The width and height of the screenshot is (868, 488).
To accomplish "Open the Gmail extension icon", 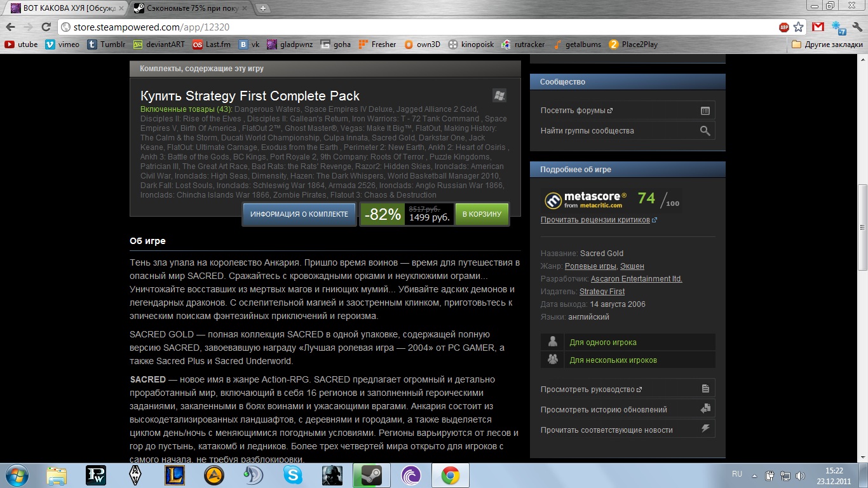I will coord(818,27).
